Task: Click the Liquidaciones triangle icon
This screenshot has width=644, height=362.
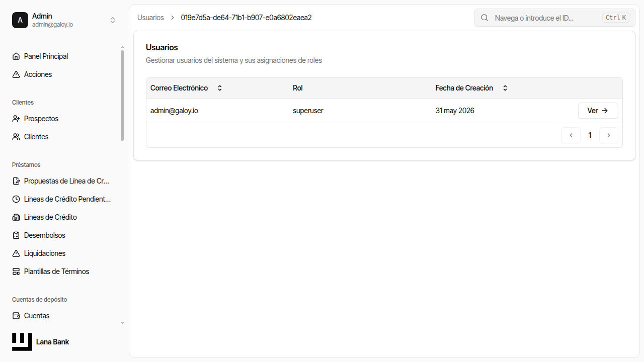Action: (16, 253)
